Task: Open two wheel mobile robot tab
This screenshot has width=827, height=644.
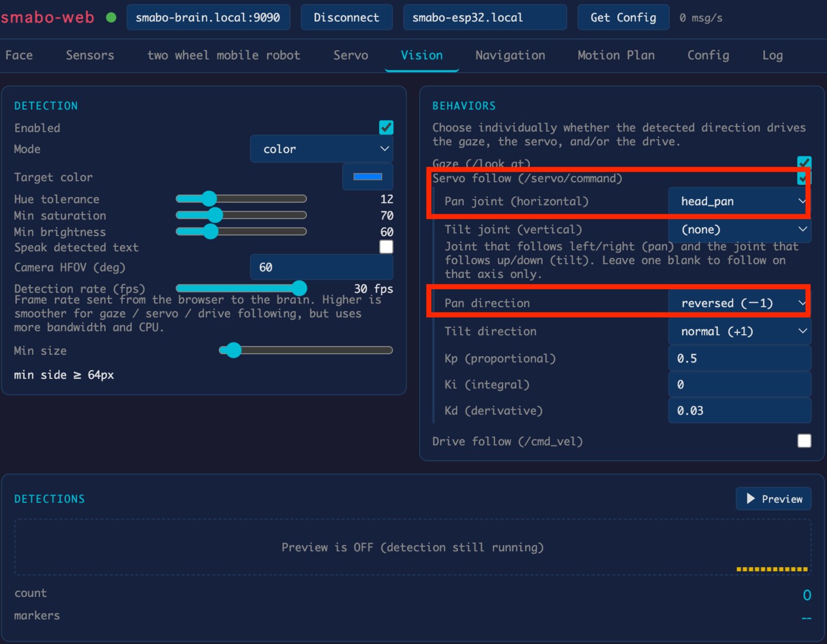Action: pos(224,55)
